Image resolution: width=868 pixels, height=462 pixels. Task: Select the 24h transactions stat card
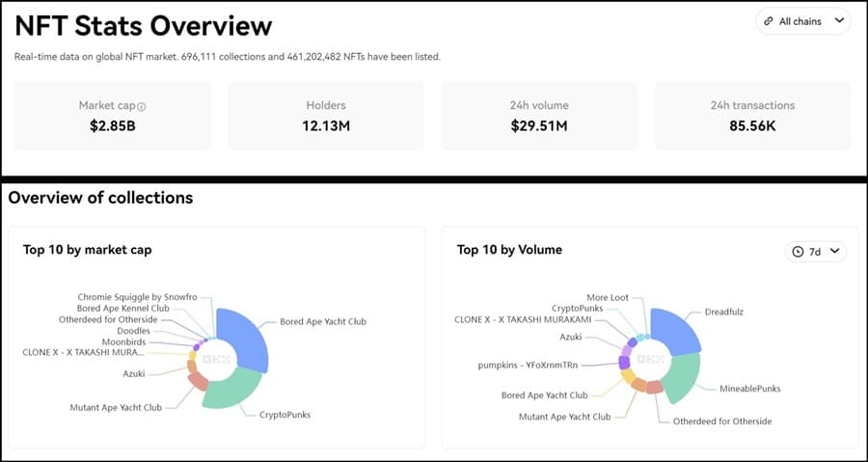752,116
